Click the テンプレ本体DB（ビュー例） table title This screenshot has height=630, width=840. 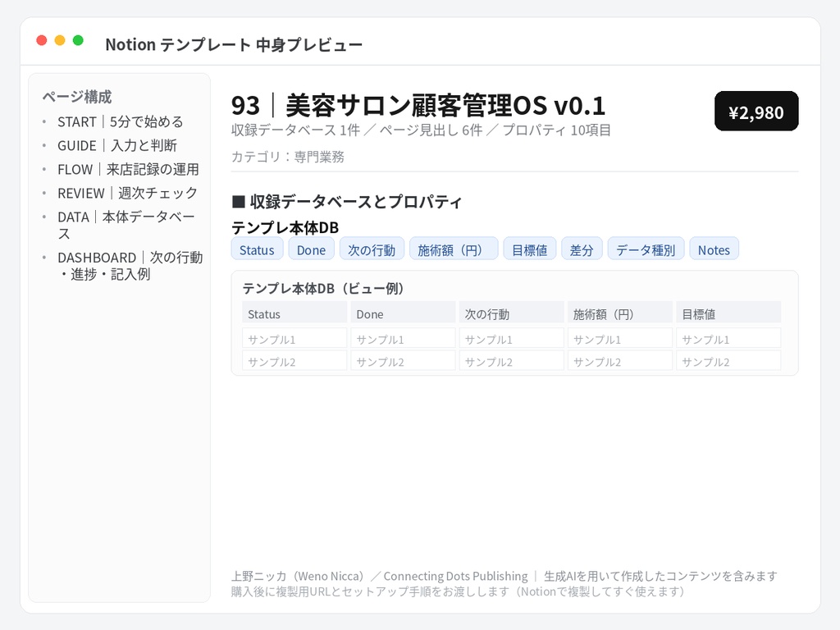(323, 288)
